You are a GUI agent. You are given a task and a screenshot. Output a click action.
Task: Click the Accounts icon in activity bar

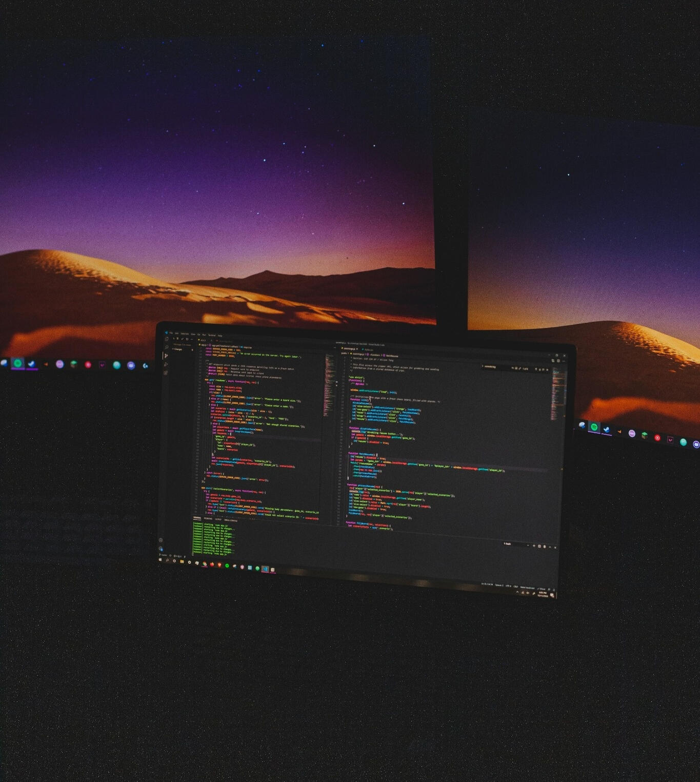click(161, 540)
